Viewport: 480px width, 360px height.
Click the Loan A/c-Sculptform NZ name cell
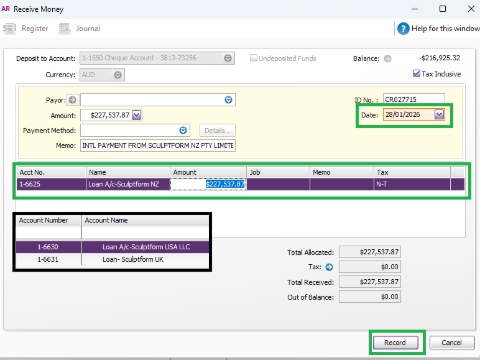click(x=128, y=184)
